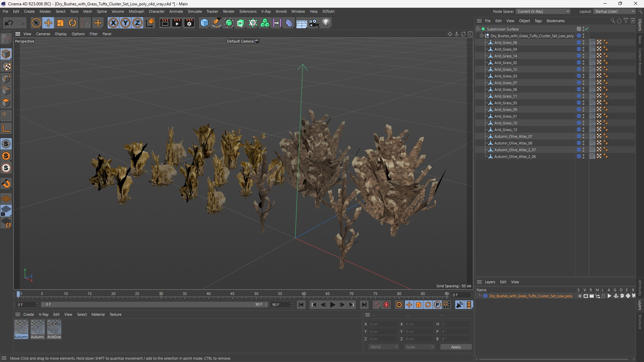Render to Picture Viewer icon
The width and height of the screenshot is (644, 362).
(x=177, y=23)
